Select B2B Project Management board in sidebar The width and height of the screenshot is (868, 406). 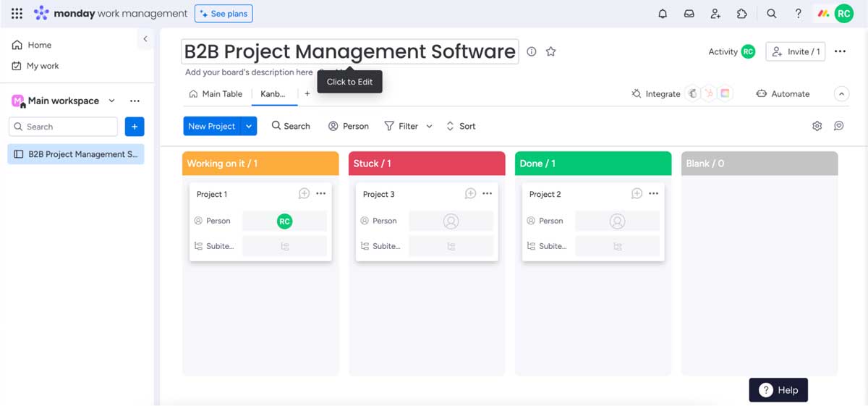tap(76, 154)
